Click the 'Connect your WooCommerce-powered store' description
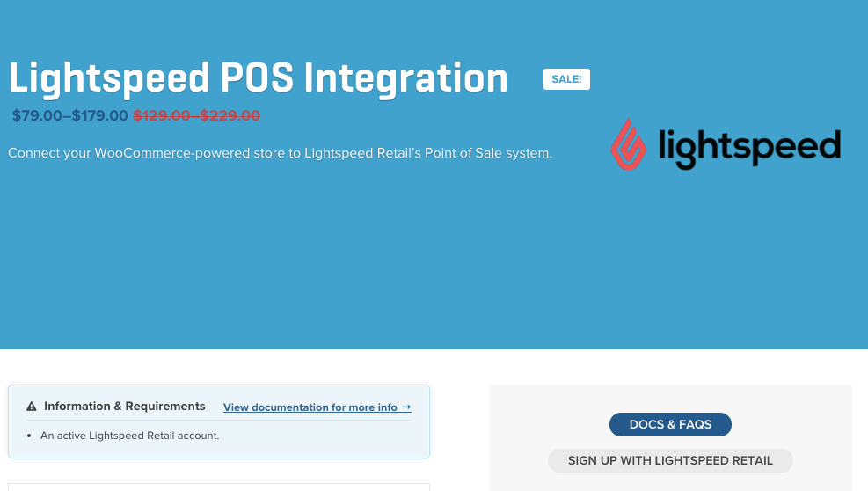 tap(281, 153)
